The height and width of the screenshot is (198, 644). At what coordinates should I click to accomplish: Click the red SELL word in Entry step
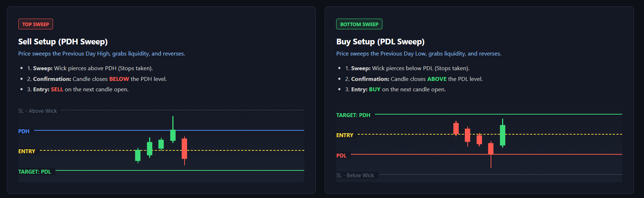[57, 89]
